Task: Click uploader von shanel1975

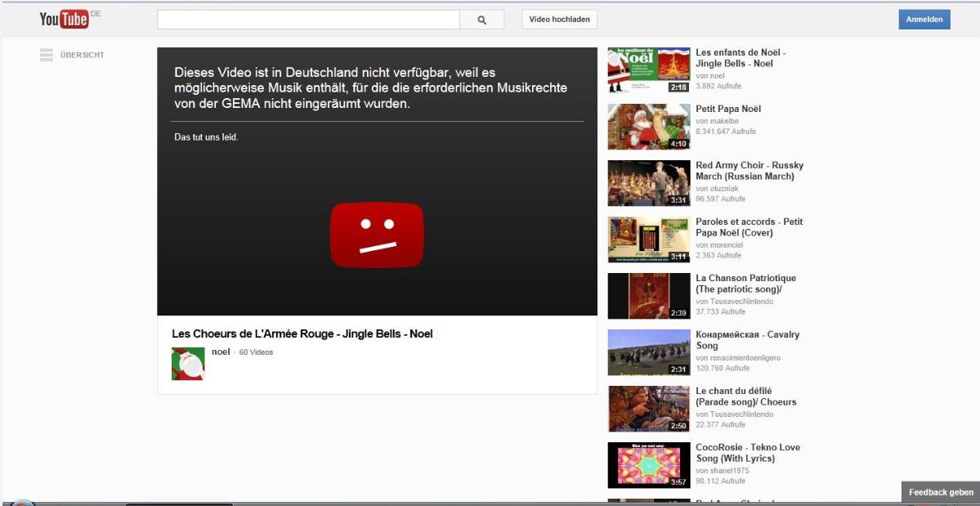Action: pos(722,470)
